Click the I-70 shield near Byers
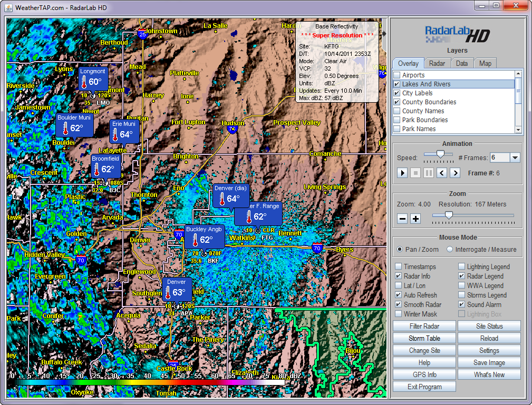The height and width of the screenshot is (405, 532). point(317,248)
